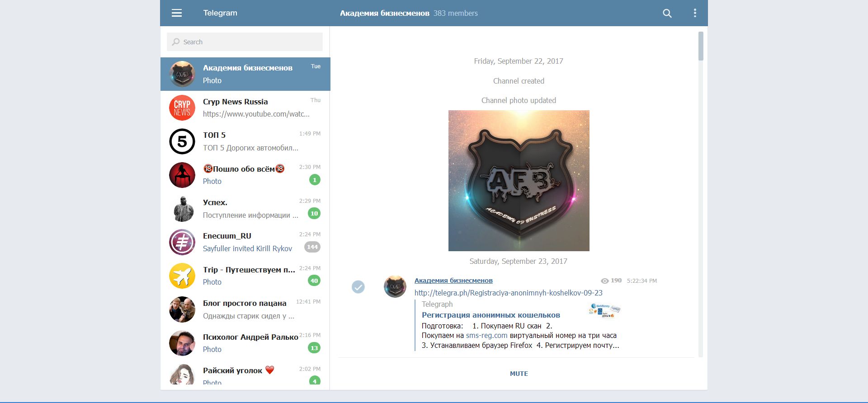Image resolution: width=868 pixels, height=403 pixels.
Task: Click the eye views counter icon
Action: pos(604,281)
